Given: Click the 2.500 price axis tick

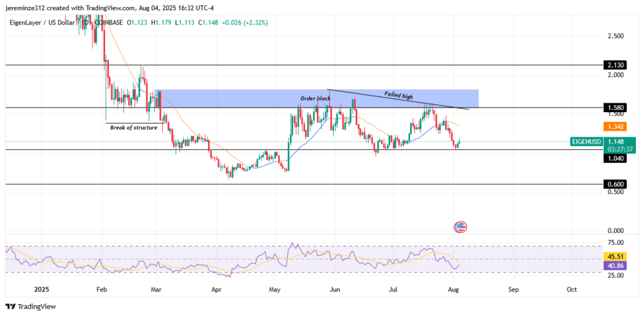Looking at the screenshot, I should [x=616, y=36].
